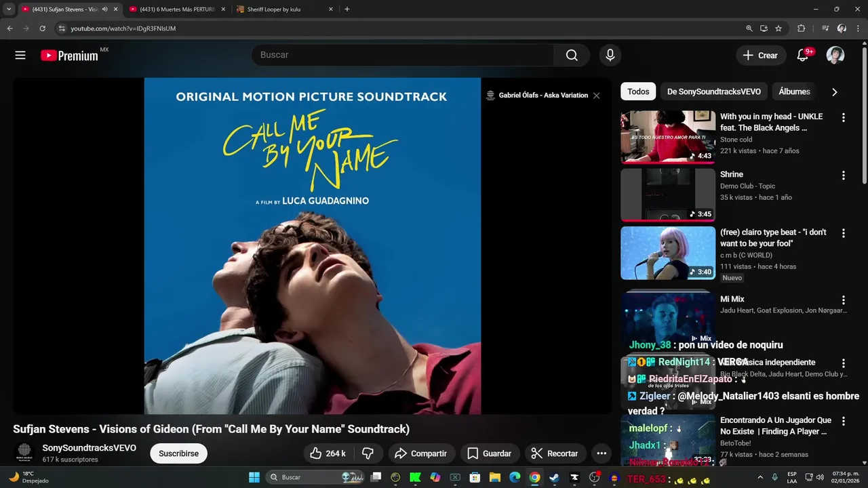
Task: Open options menu for Mi Mix
Action: 844,300
